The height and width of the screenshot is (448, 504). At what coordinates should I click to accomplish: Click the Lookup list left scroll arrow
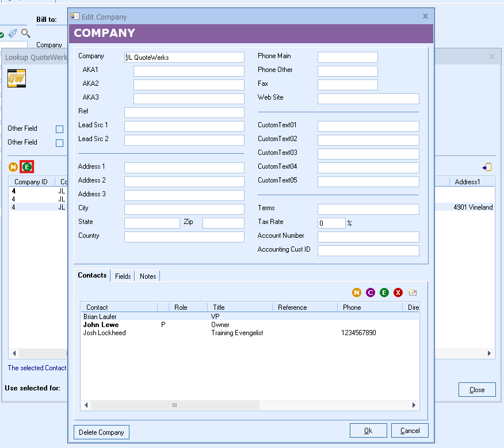[x=14, y=353]
